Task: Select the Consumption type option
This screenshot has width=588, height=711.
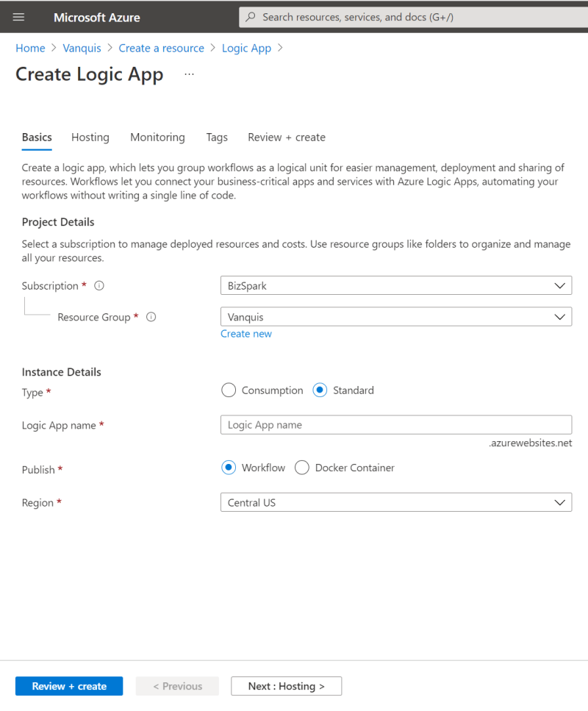Action: [229, 390]
